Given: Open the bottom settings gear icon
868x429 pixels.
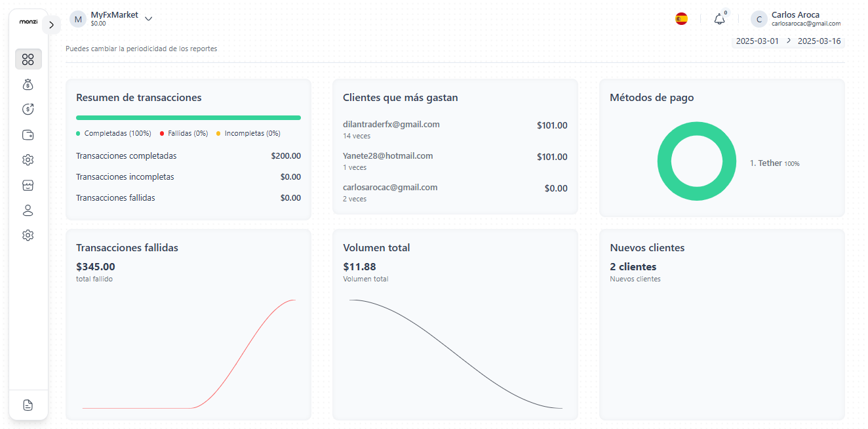Looking at the screenshot, I should [x=28, y=235].
